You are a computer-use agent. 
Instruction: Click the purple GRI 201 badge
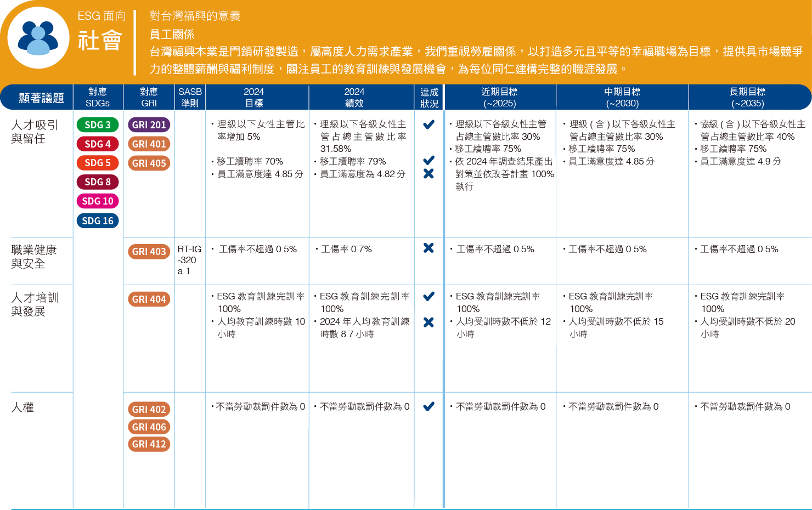pos(149,124)
